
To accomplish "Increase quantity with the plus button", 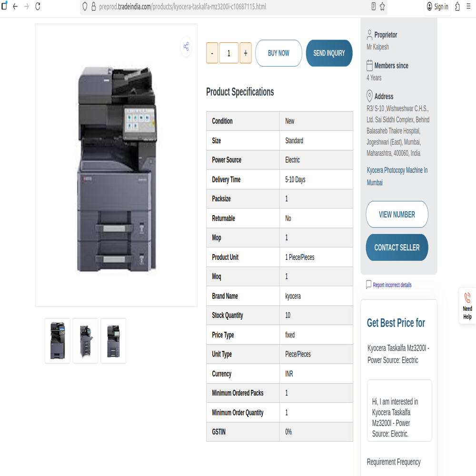I will [246, 53].
